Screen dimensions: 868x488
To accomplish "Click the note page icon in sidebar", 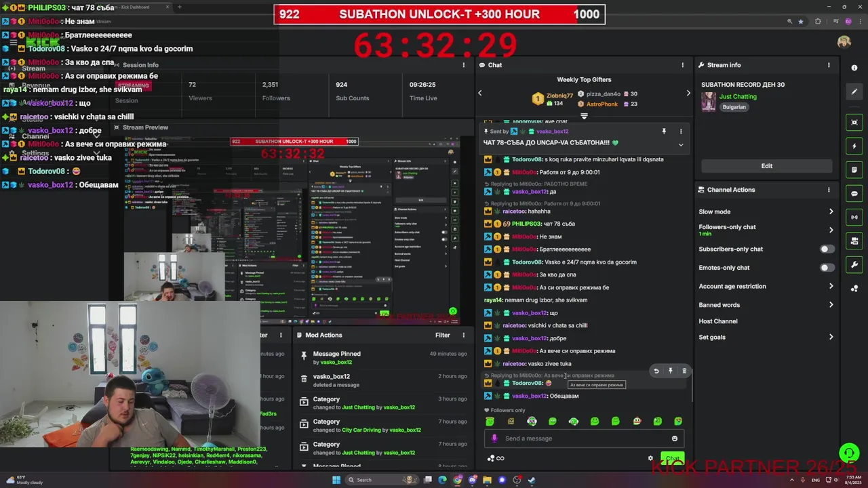I will point(854,169).
